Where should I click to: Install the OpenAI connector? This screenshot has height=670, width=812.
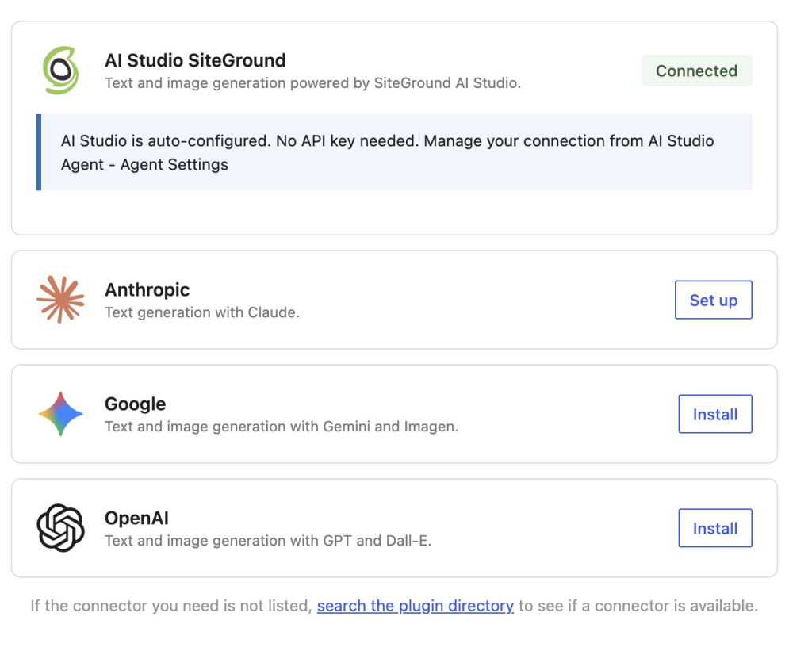[715, 527]
